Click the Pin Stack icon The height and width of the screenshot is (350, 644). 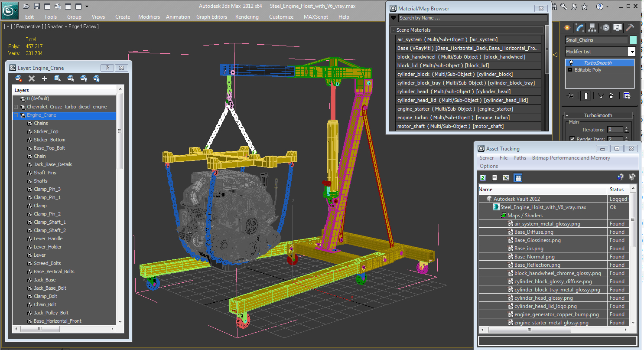(x=570, y=95)
